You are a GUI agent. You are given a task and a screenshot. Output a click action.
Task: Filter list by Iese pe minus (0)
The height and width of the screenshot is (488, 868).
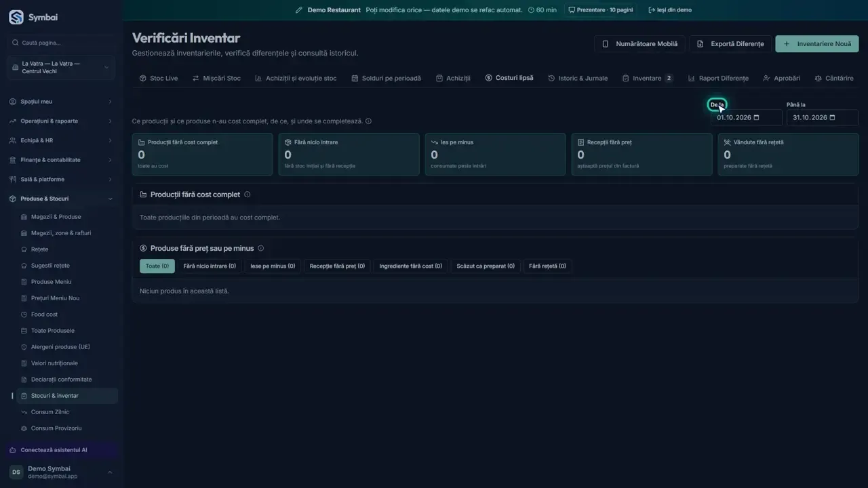tap(273, 266)
